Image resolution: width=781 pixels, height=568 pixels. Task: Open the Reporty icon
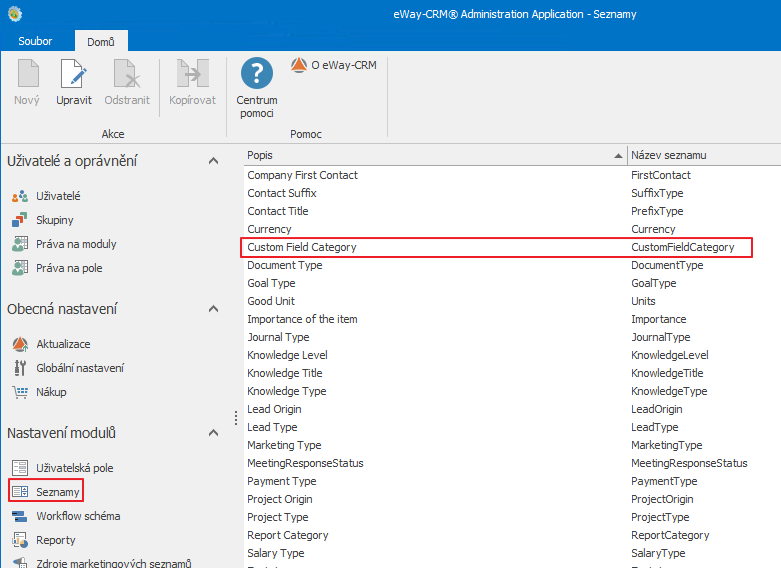click(20, 540)
